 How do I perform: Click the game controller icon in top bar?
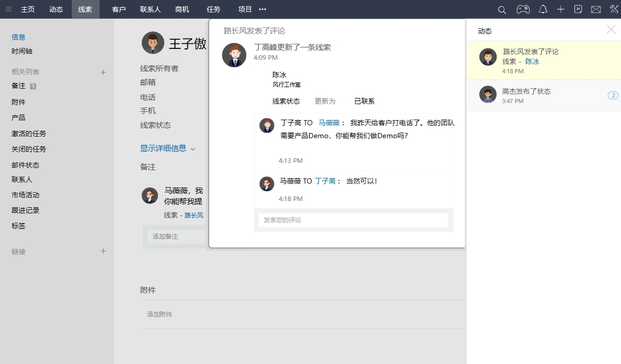click(522, 9)
